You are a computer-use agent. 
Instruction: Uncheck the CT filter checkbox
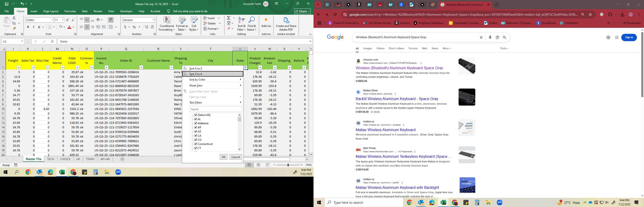[196, 148]
